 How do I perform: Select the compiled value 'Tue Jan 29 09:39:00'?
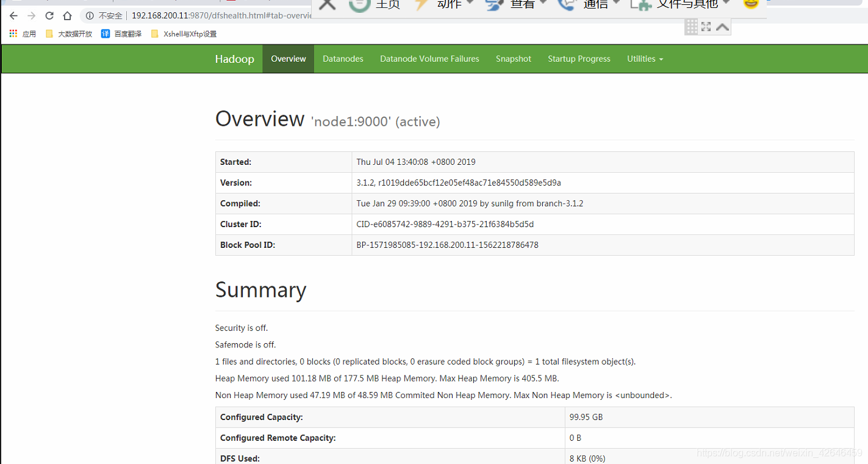(x=470, y=204)
